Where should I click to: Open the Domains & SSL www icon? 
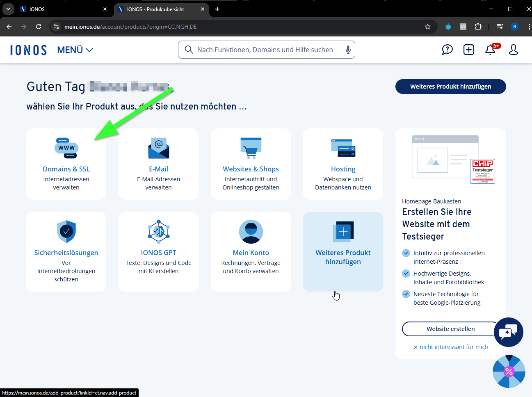pyautogui.click(x=66, y=148)
